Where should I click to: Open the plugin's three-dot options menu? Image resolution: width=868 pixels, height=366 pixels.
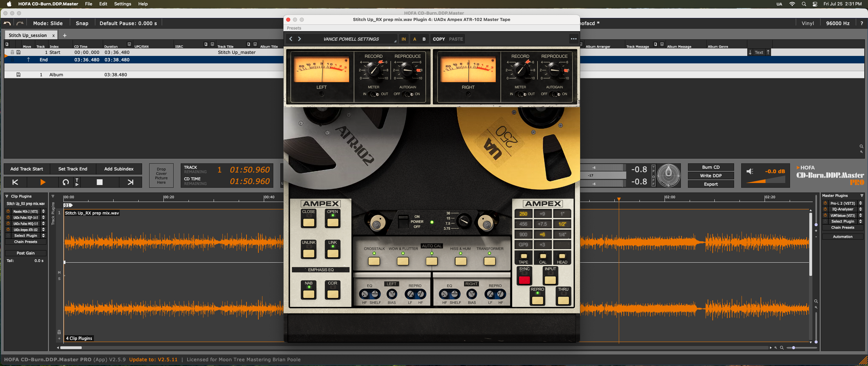[x=573, y=39]
